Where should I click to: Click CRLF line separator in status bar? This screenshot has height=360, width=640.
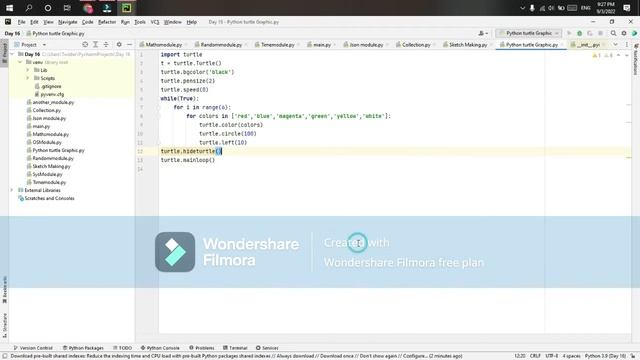[x=535, y=356]
